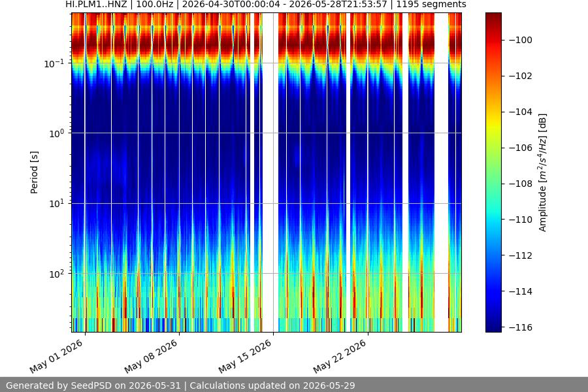
Task: Click the 'May 22 2026' x-axis label
Action: click(339, 356)
